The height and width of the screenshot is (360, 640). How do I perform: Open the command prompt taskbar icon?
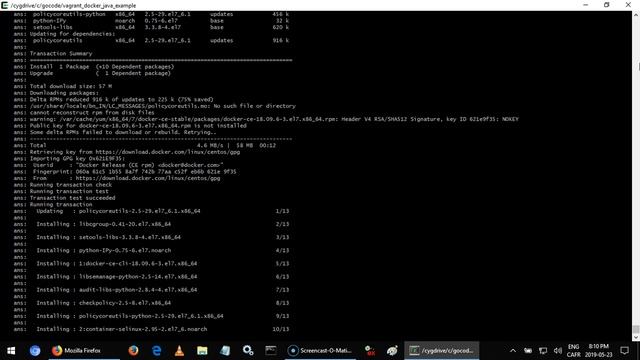(271, 351)
